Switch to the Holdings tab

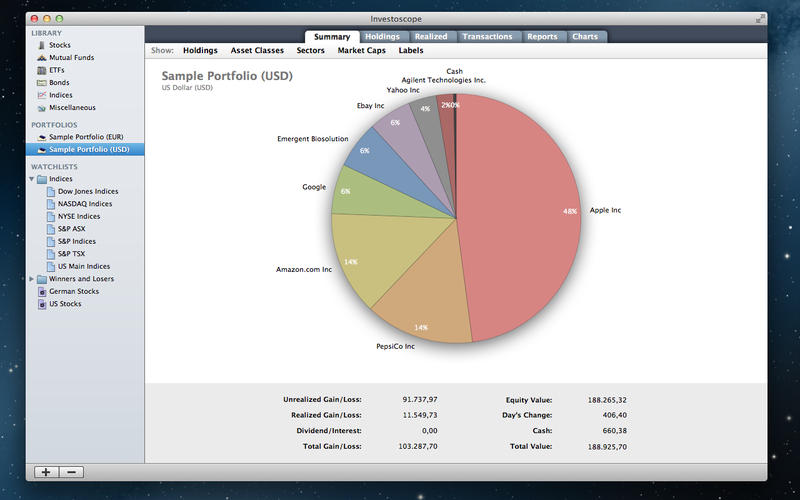point(381,37)
